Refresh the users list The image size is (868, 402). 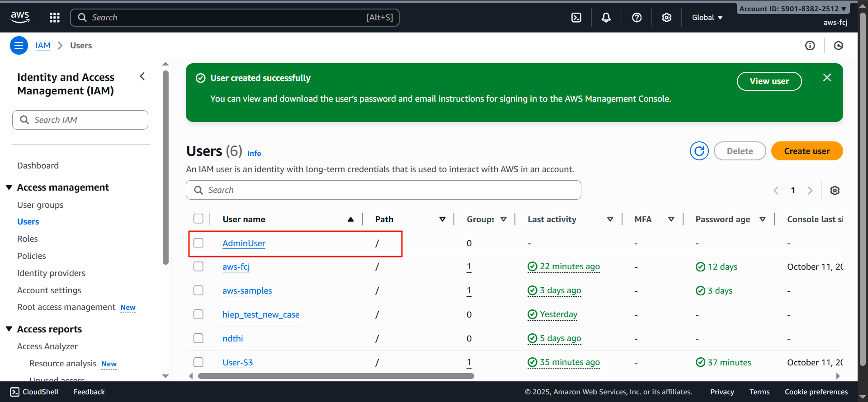coord(699,151)
